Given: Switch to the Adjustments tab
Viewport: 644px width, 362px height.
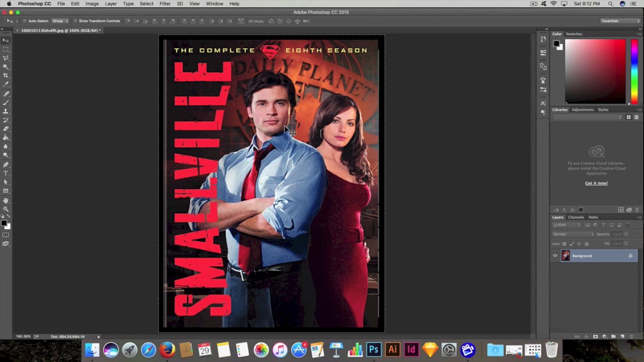Looking at the screenshot, I should (x=583, y=110).
